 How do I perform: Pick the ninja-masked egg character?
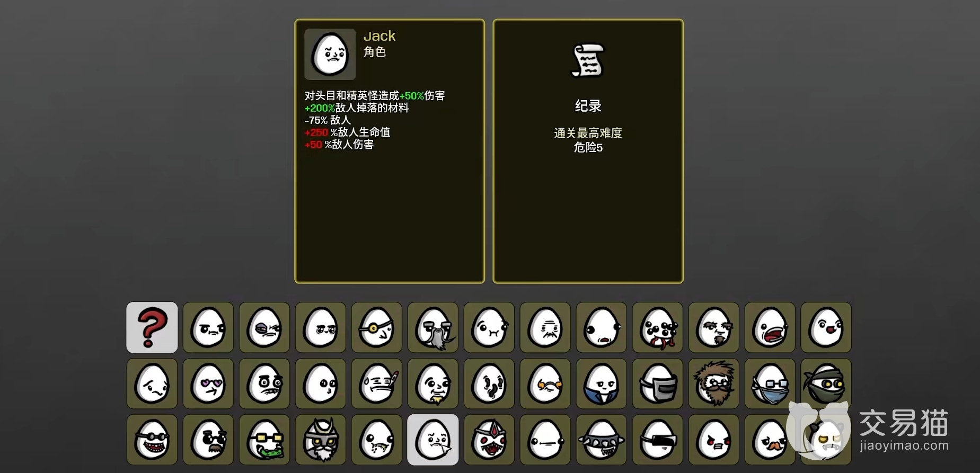point(826,383)
